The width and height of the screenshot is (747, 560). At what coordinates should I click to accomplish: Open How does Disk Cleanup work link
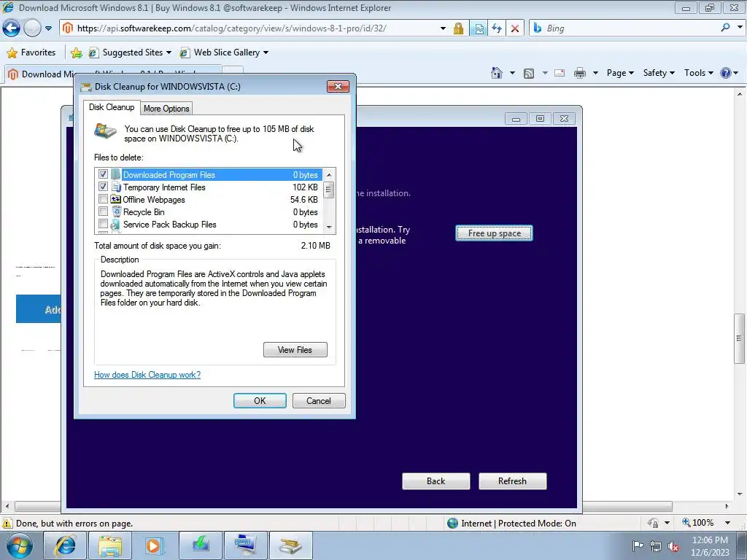point(147,375)
